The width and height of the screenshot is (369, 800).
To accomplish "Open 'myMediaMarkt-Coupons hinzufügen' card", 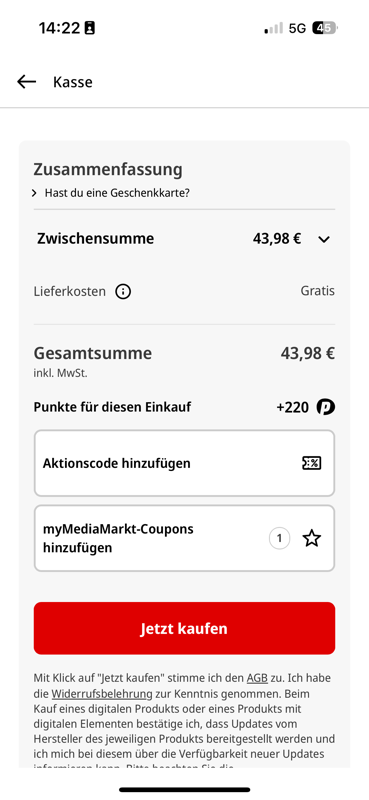I will 184,538.
